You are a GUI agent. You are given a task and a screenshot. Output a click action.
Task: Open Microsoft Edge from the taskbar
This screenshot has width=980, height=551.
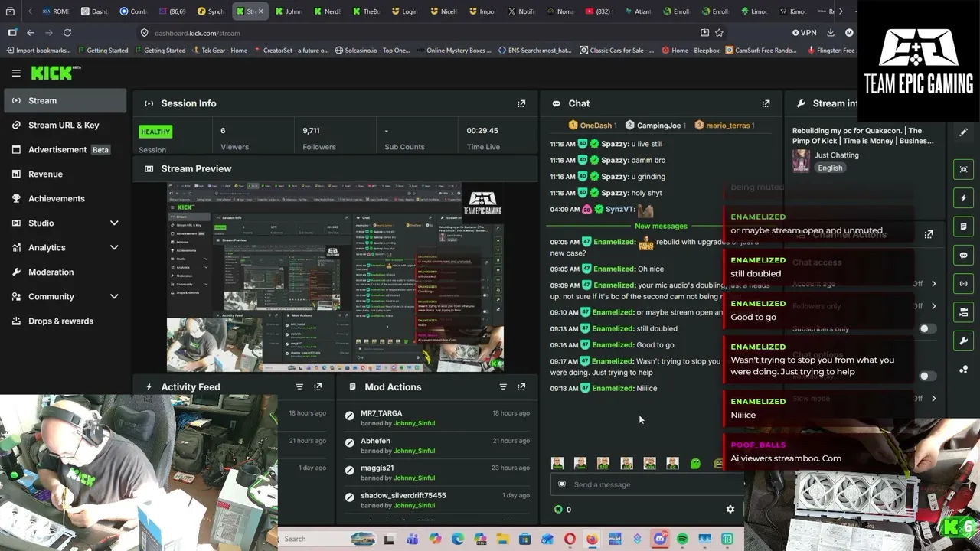point(457,539)
